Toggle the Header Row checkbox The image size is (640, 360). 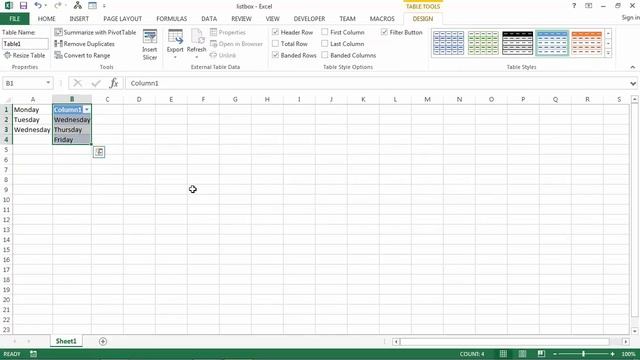[x=276, y=32]
